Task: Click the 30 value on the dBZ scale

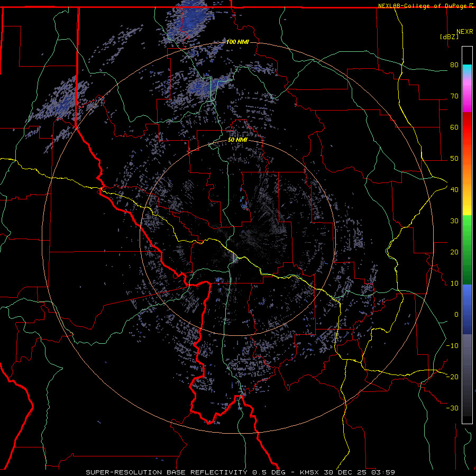Action: [x=454, y=221]
